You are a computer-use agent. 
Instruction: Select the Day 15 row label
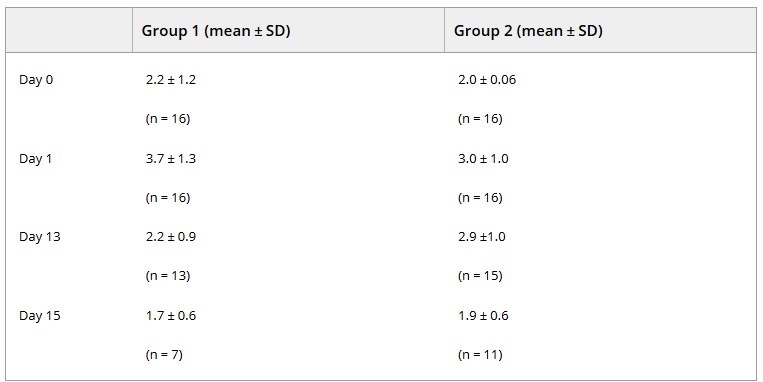(x=39, y=315)
